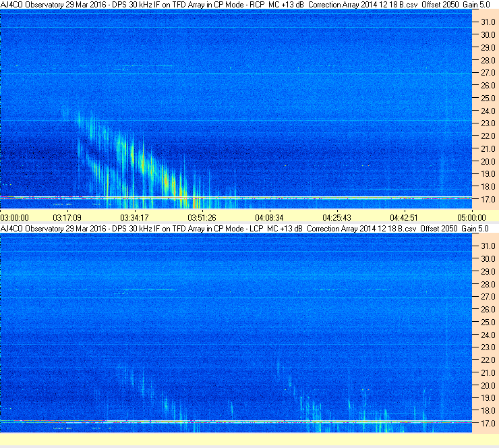Click the 18.0 frequency label in LCP panel
Image resolution: width=499 pixels, height=448 pixels.
pos(488,411)
